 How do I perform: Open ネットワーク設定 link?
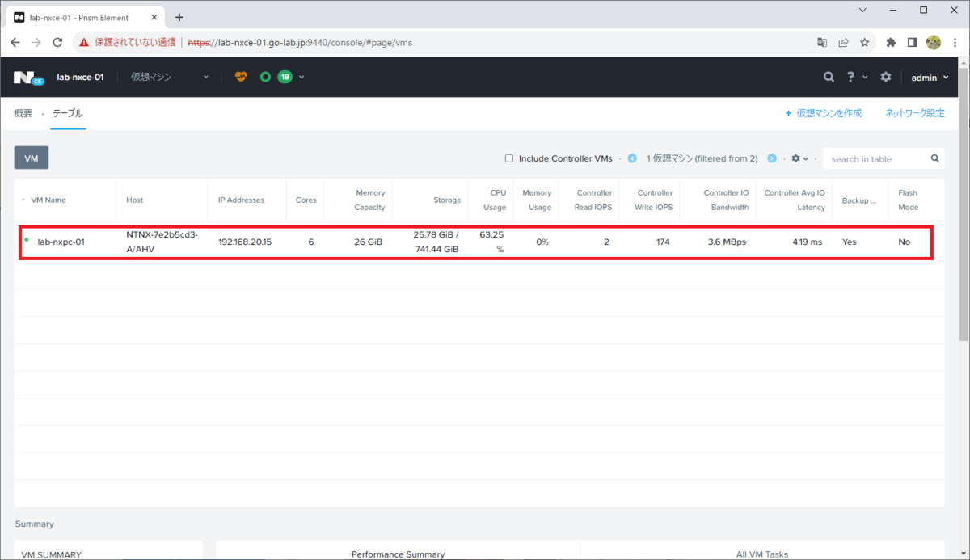915,113
